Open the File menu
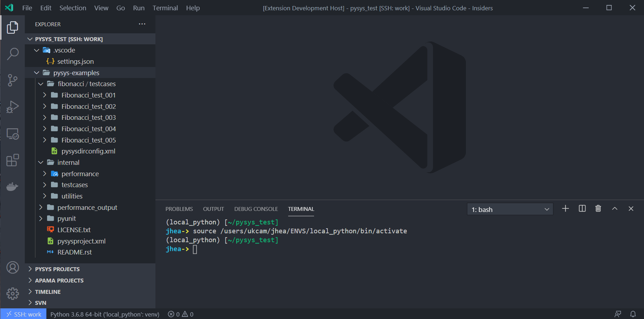Viewport: 644px width, 319px height. pos(27,8)
